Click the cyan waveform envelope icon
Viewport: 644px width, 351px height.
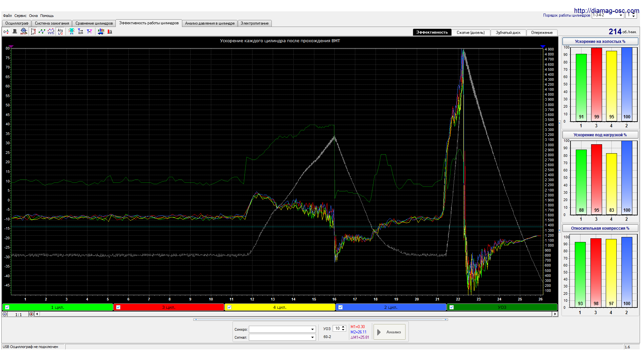(71, 32)
